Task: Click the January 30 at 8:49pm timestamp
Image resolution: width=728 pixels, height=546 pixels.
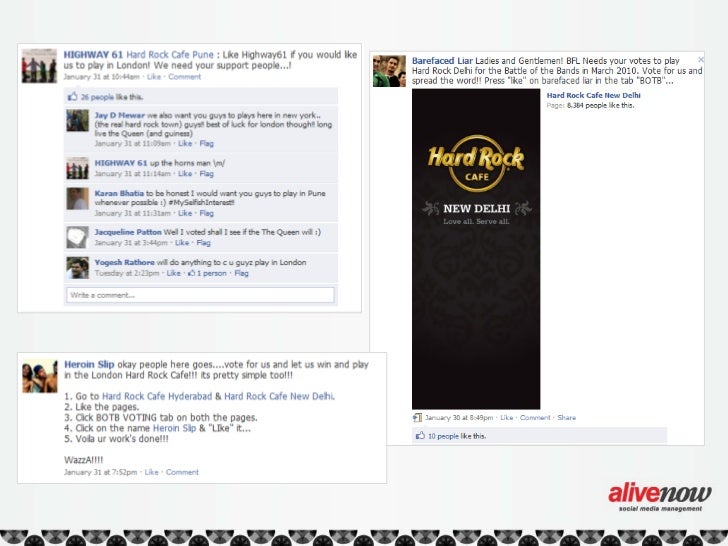Action: (459, 418)
